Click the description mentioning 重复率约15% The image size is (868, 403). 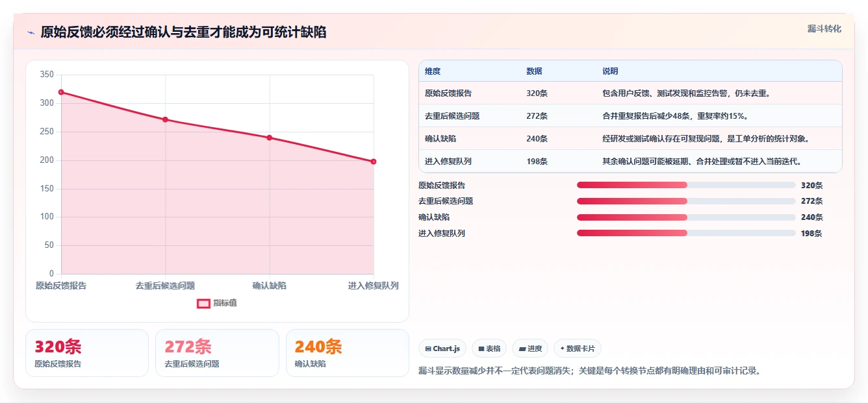click(675, 116)
